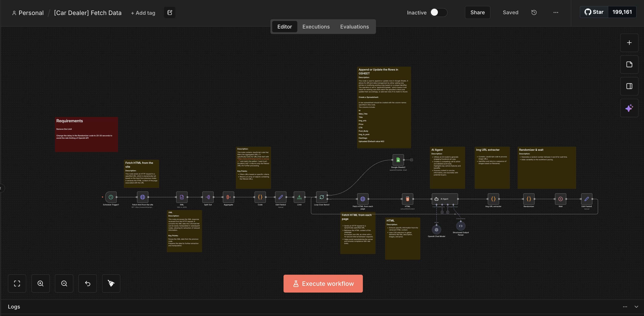Open the XML to JSON node
Viewport: 644px width, 316px height.
tap(182, 197)
